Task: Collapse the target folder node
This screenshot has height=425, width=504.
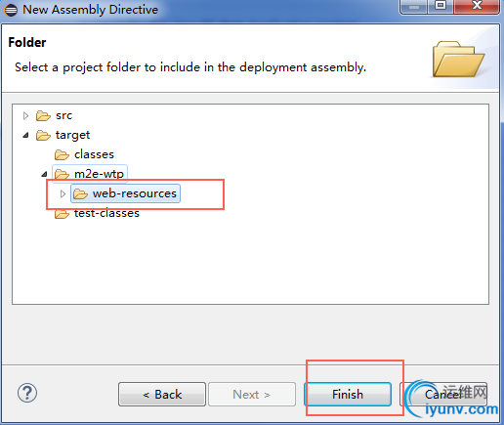Action: coord(25,135)
